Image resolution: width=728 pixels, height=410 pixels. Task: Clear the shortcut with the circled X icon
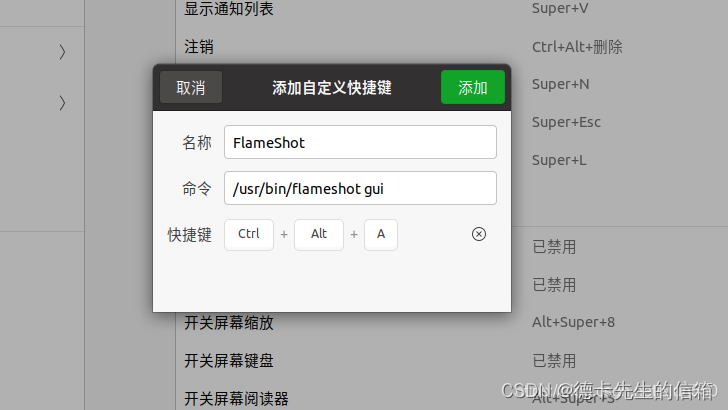[x=479, y=234]
